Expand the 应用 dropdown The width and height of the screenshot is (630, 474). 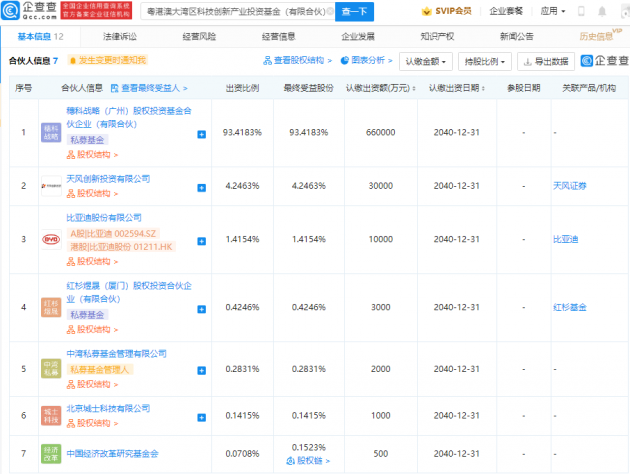(x=552, y=11)
